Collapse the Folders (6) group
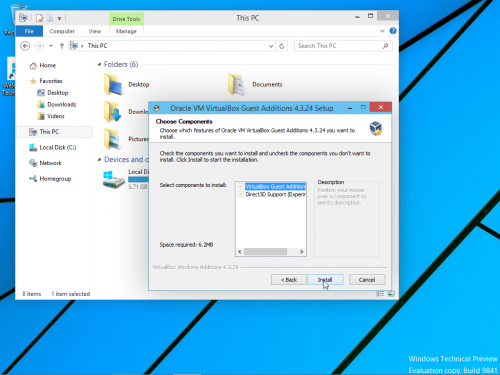 tap(99, 64)
